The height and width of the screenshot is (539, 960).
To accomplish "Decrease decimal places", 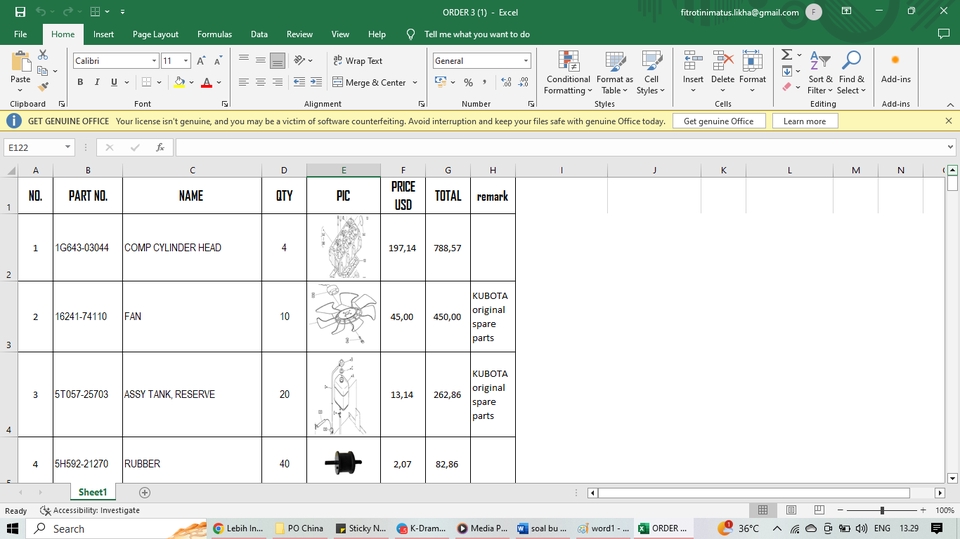I will point(523,82).
